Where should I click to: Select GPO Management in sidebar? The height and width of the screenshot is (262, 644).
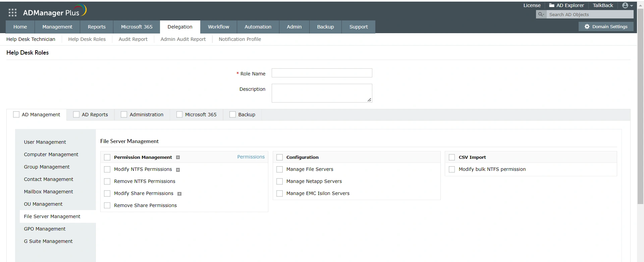45,229
